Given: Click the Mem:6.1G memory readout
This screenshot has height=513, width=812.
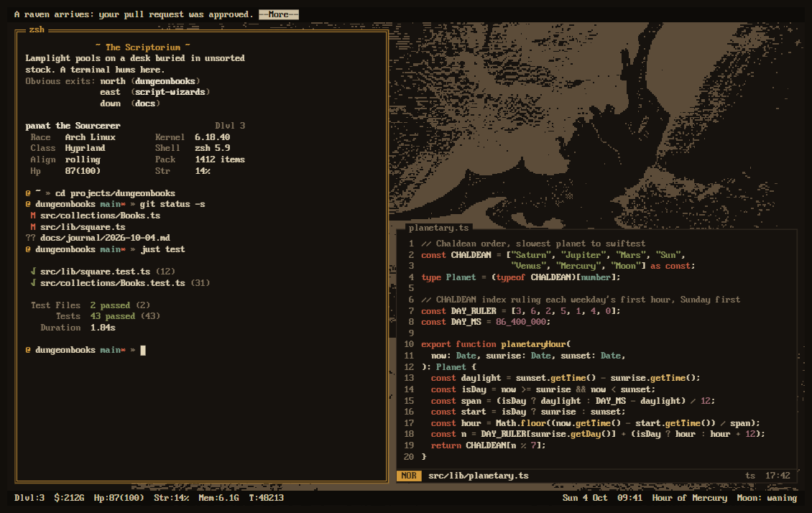Looking at the screenshot, I should click(x=219, y=498).
